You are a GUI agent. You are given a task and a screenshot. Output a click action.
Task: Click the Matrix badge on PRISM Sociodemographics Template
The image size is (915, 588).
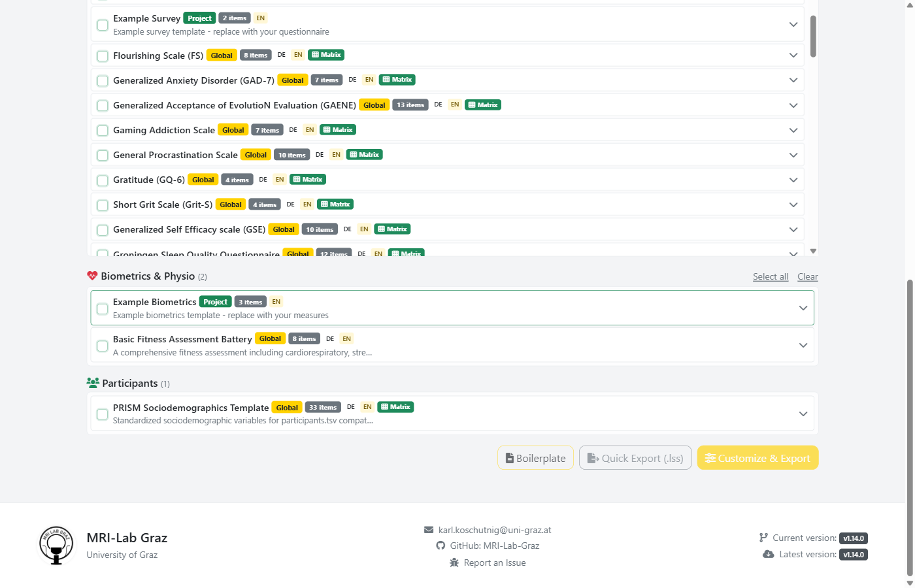point(395,406)
